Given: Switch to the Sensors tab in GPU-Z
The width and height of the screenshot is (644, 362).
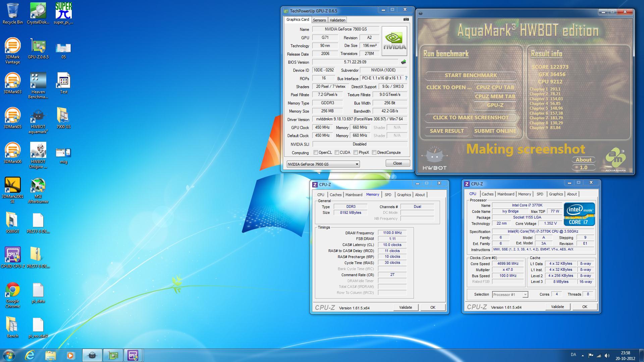Looking at the screenshot, I should tap(319, 20).
